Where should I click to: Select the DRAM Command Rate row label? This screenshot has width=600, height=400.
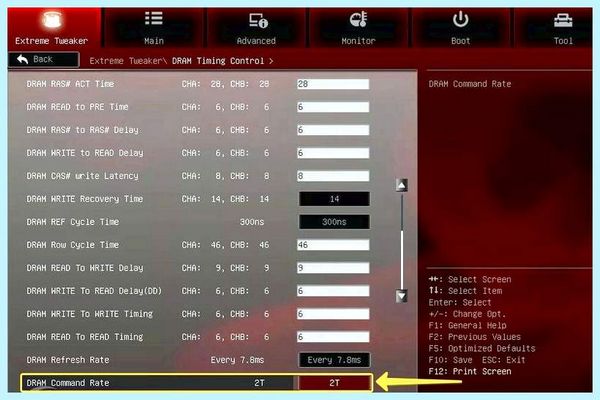coord(68,383)
